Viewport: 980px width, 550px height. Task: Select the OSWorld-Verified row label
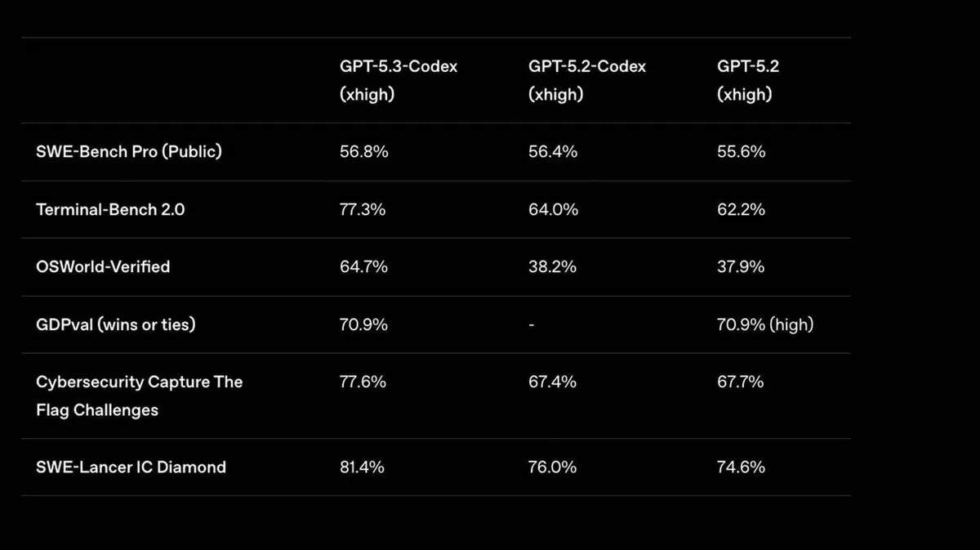(x=103, y=266)
